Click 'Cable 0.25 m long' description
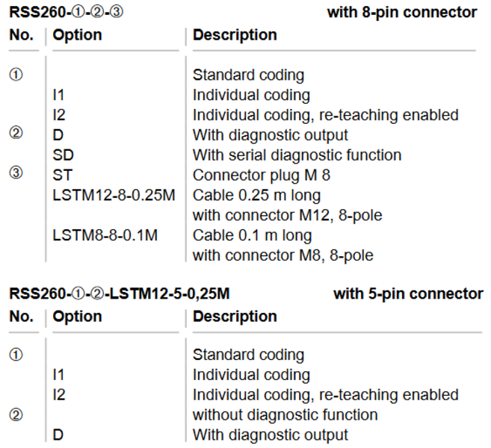This screenshot has width=491, height=448. 256,196
